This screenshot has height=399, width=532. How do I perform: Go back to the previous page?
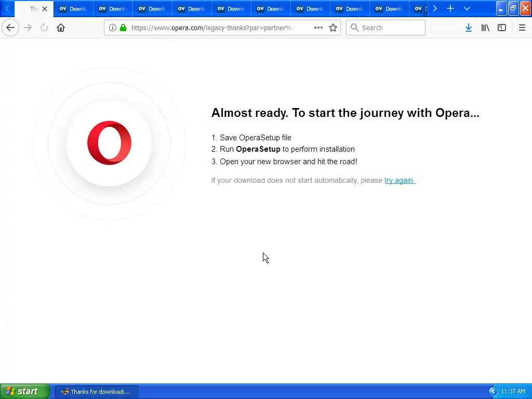[10, 28]
